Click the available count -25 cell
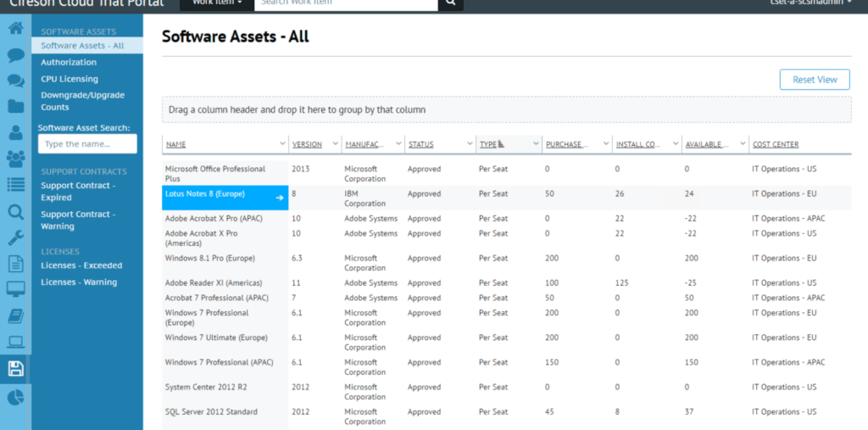This screenshot has width=868, height=430. 691,282
